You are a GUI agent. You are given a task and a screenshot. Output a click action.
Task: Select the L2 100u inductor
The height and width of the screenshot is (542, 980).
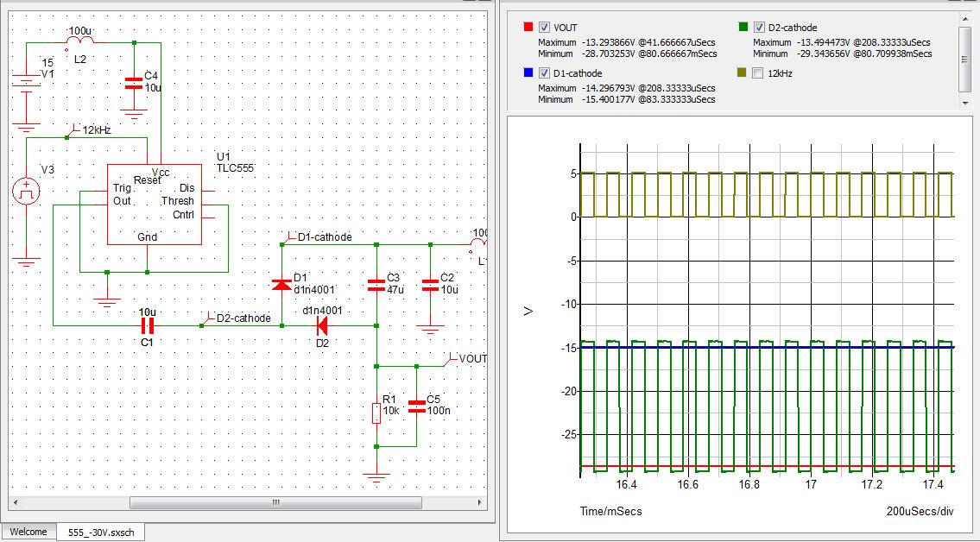click(79, 40)
